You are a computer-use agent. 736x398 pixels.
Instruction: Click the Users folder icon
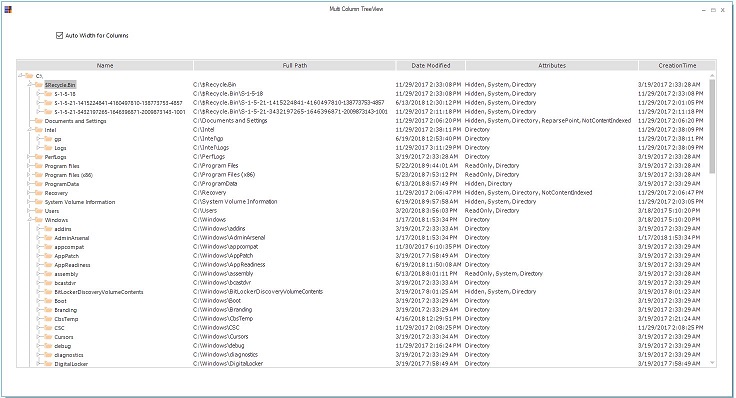[x=39, y=211]
